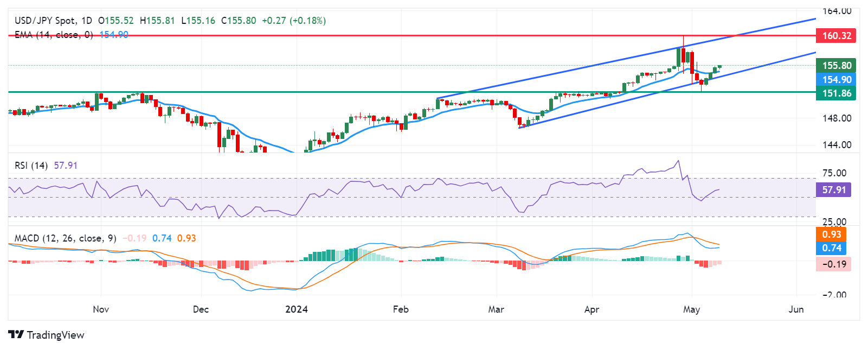
Task: Open the MACD (12, 26, close, 9) legend
Action: 65,238
